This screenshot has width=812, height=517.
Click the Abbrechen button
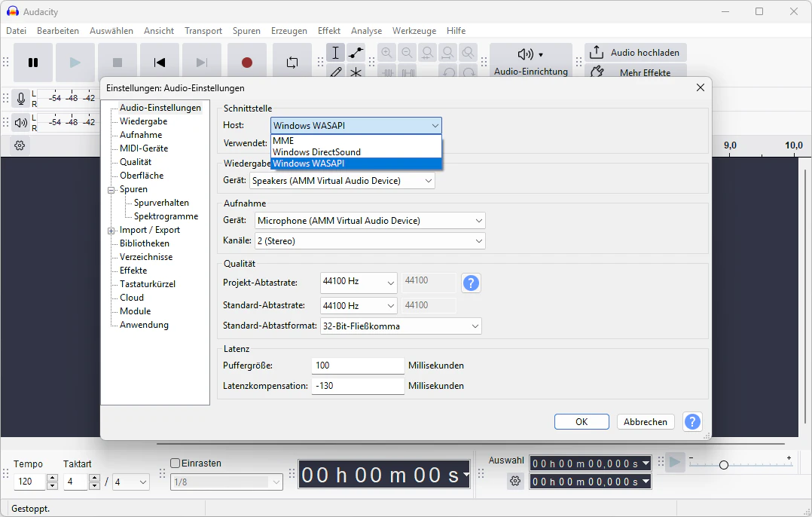(x=646, y=422)
